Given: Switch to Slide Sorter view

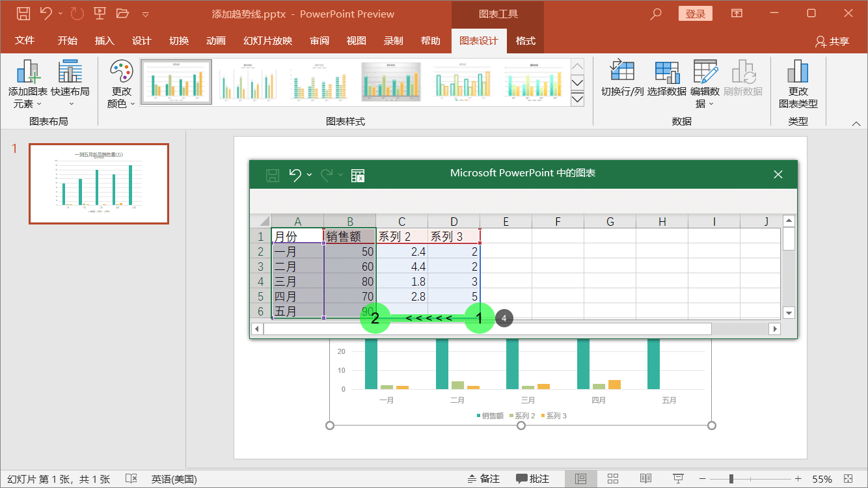Looking at the screenshot, I should pos(612,479).
